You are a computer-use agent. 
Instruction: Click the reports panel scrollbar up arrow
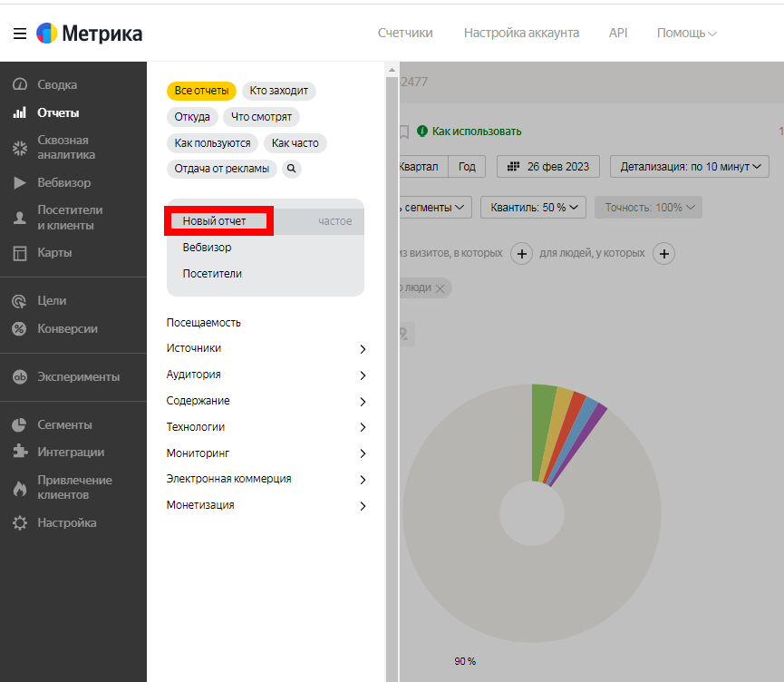point(392,70)
